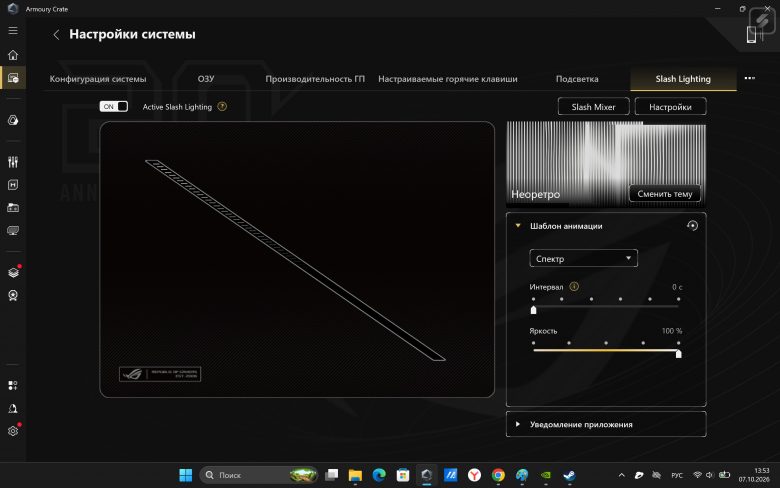Viewport: 780px width, 488px height.
Task: Click the Яркость slider handle
Action: [x=679, y=354]
